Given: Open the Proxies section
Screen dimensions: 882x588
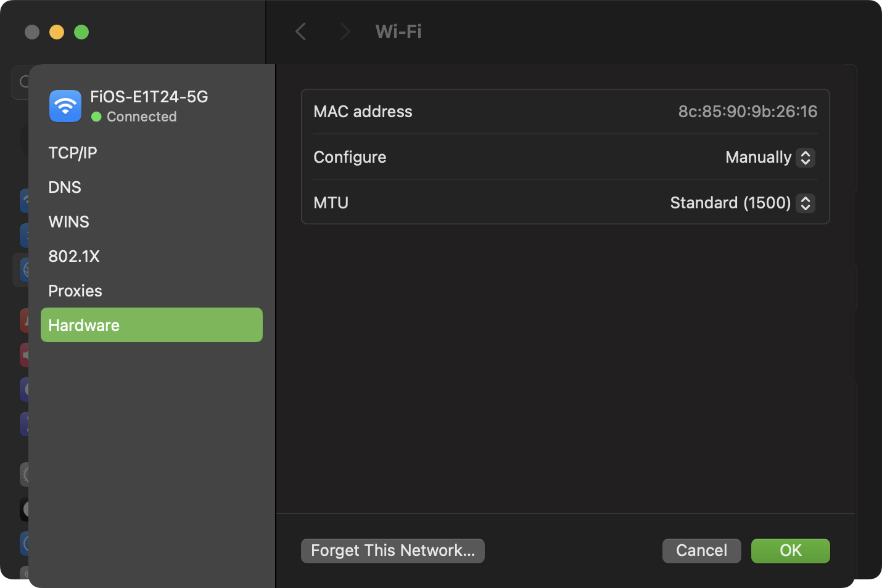Looking at the screenshot, I should (75, 291).
